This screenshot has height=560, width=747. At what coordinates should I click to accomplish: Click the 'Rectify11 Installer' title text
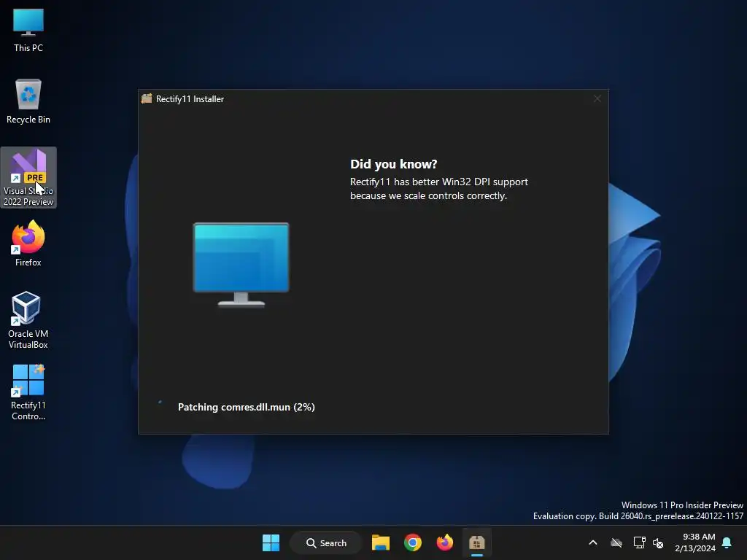pos(190,99)
